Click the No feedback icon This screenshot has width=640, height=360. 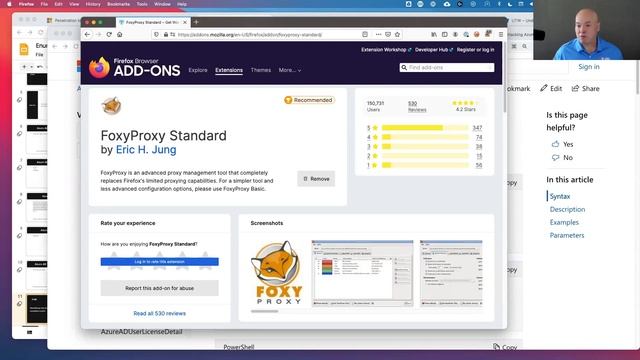pyautogui.click(x=555, y=158)
